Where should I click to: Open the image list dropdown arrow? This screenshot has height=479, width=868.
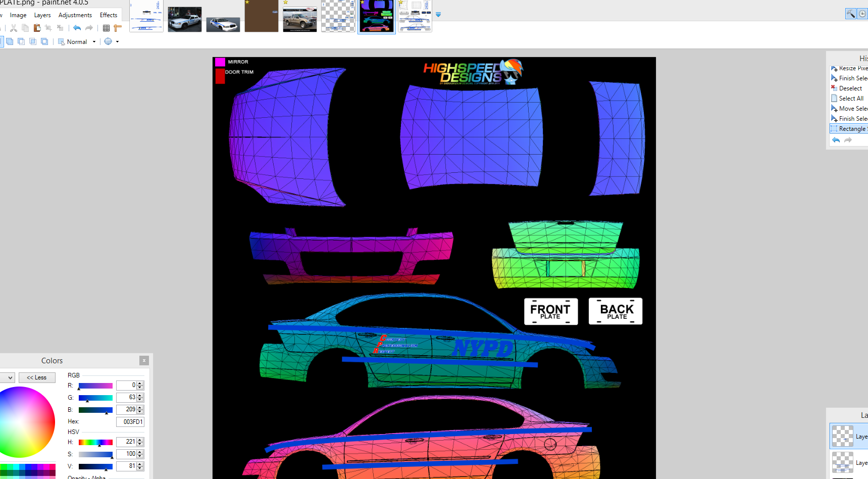438,15
